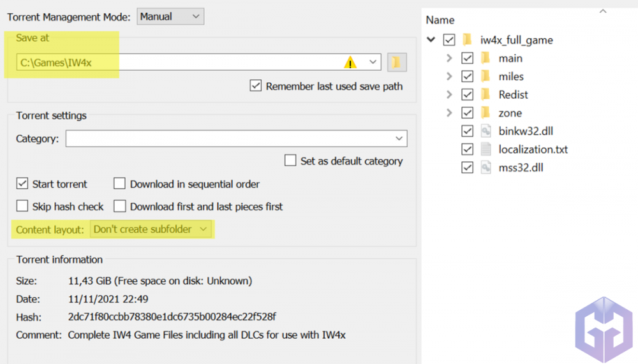Click the browse folder button beside save path
Screen dimensions: 638x364
pyautogui.click(x=397, y=62)
